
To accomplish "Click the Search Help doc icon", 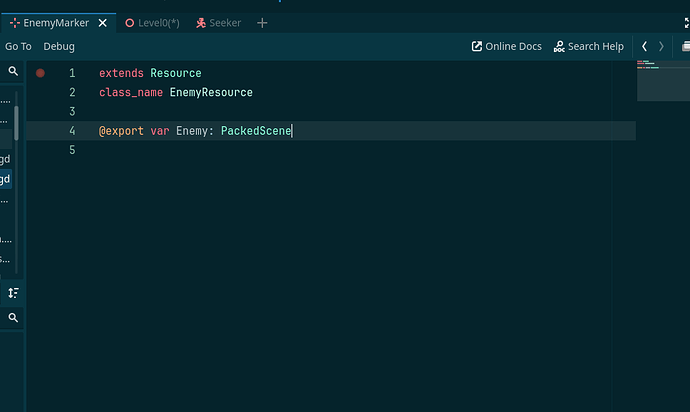I will click(559, 46).
